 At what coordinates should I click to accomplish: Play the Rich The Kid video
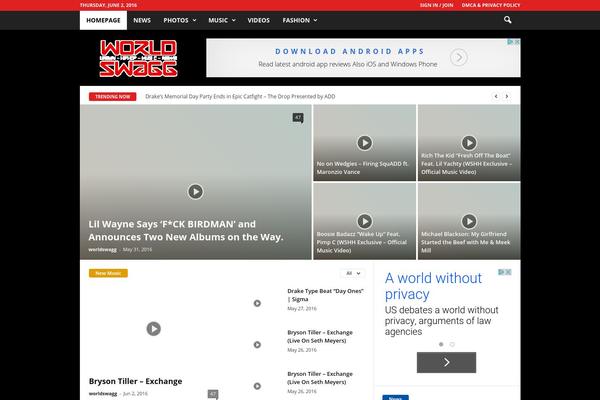click(469, 143)
